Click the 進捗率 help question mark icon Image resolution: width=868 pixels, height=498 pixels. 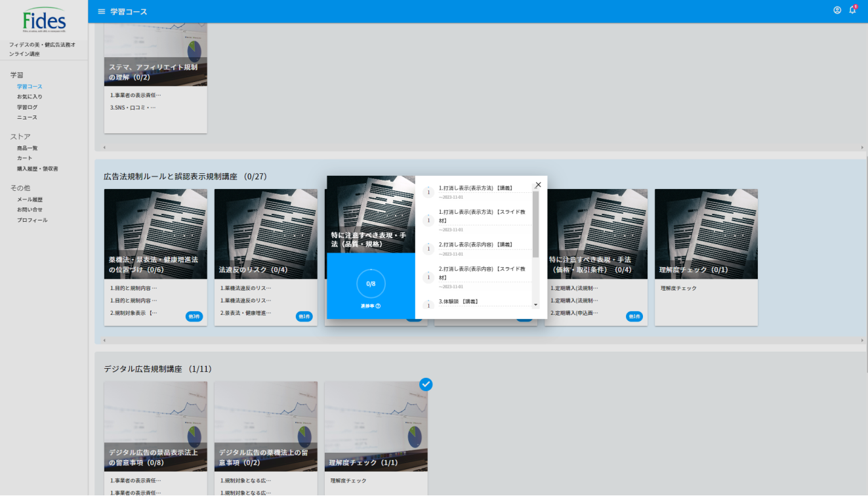coord(379,306)
